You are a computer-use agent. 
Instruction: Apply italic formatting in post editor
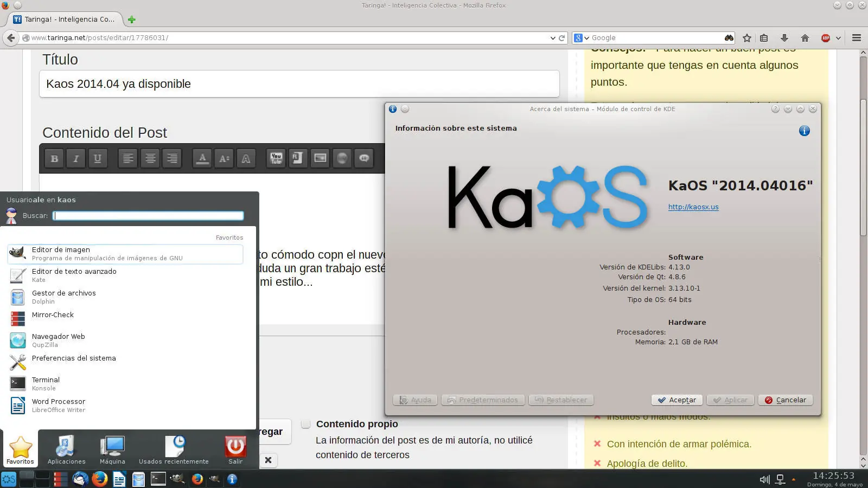76,158
